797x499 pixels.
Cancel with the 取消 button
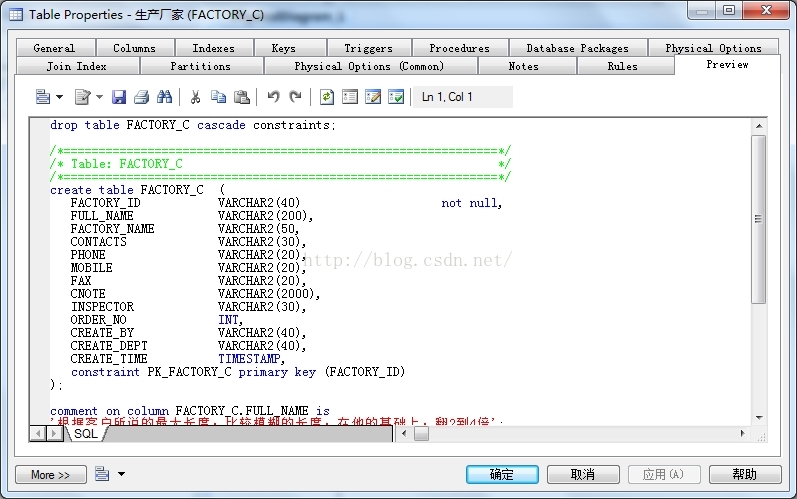583,475
